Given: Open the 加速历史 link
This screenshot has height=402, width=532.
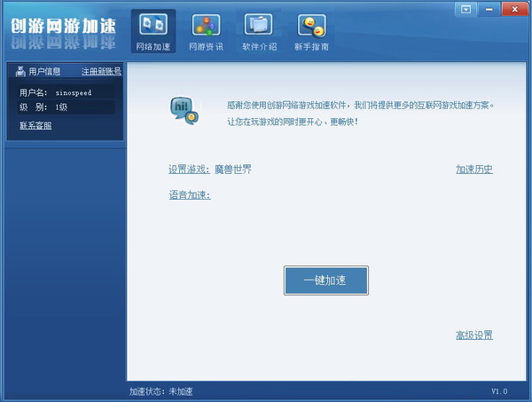Looking at the screenshot, I should click(474, 169).
